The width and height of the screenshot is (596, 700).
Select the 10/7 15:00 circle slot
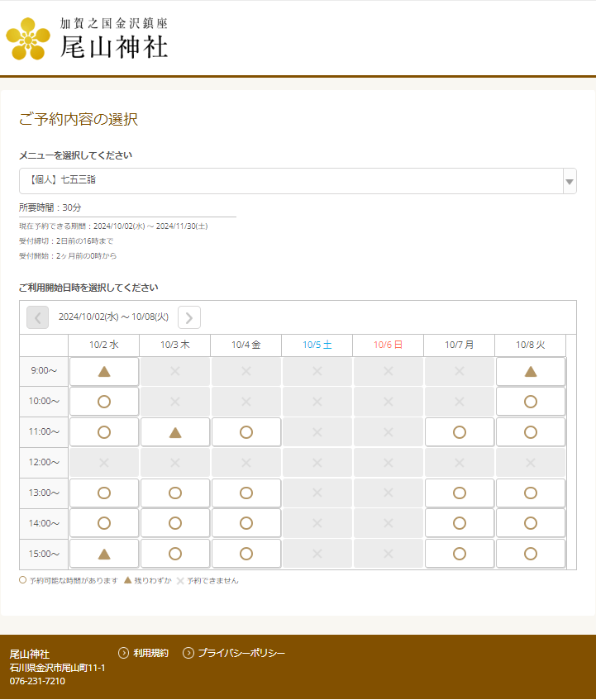pos(460,554)
